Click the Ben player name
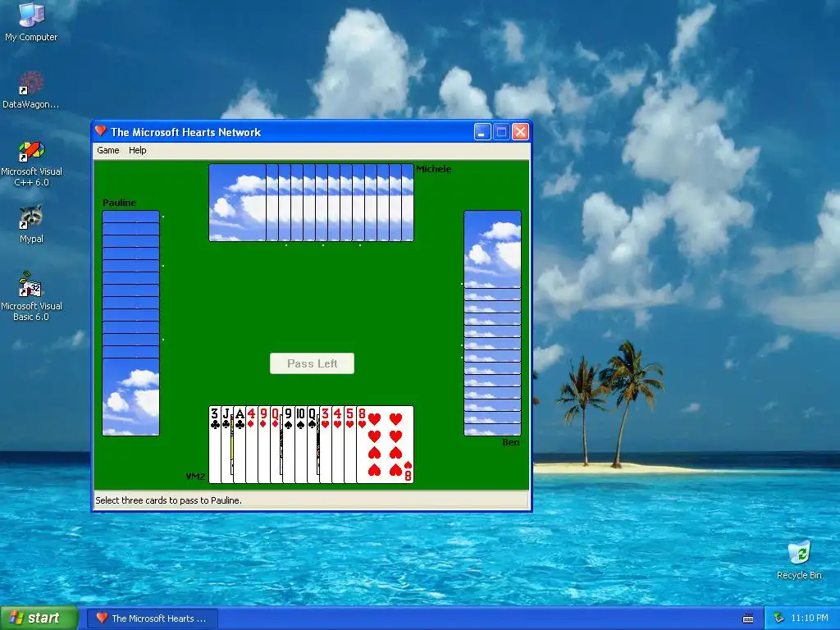The width and height of the screenshot is (840, 630). [x=510, y=442]
